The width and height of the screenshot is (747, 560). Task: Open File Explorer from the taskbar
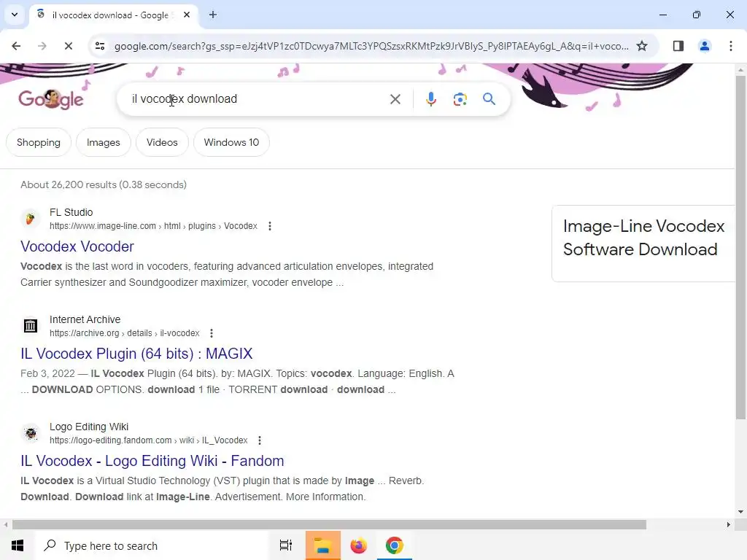[x=322, y=545]
